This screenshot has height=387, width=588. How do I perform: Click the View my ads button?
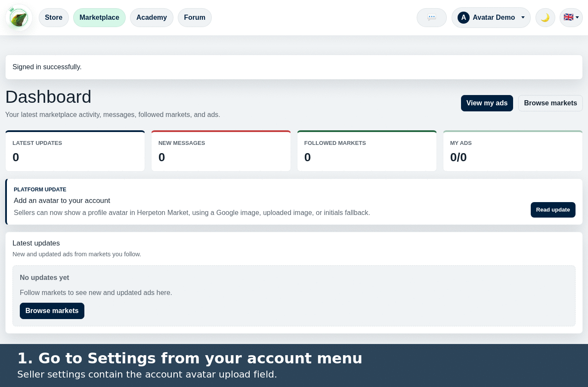click(487, 103)
